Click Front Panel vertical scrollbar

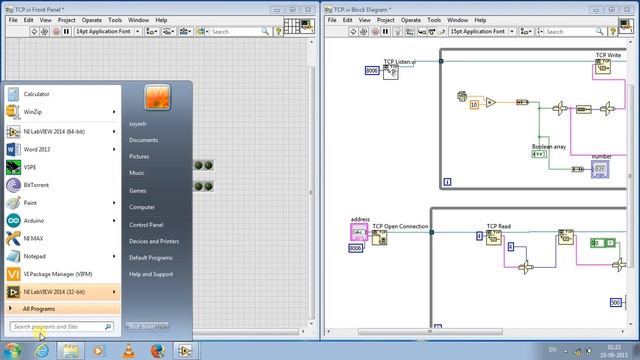tap(311, 183)
